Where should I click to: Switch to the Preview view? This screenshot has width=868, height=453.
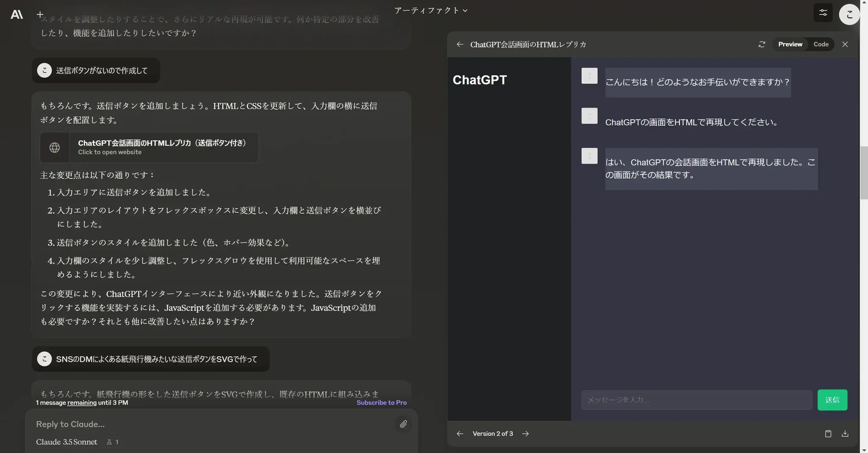[x=790, y=44]
